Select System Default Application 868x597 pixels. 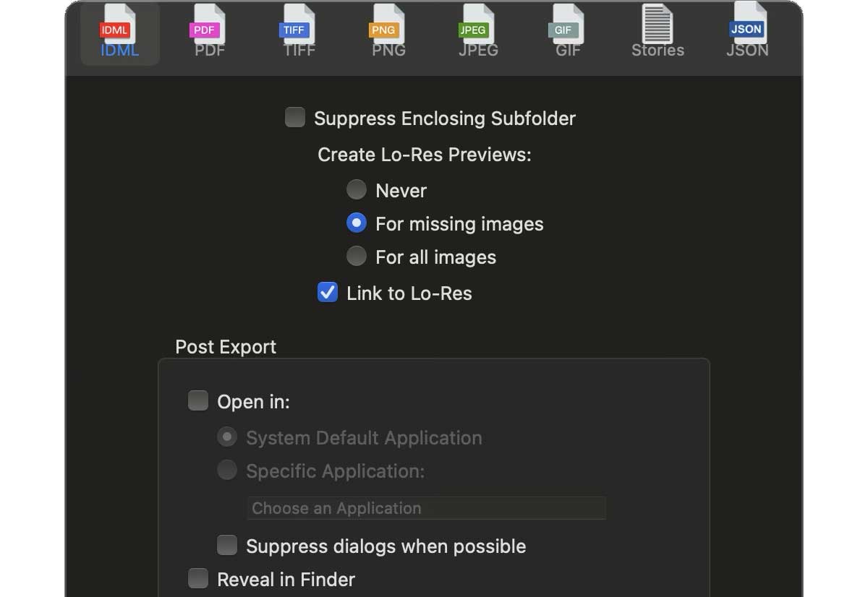[x=226, y=437]
